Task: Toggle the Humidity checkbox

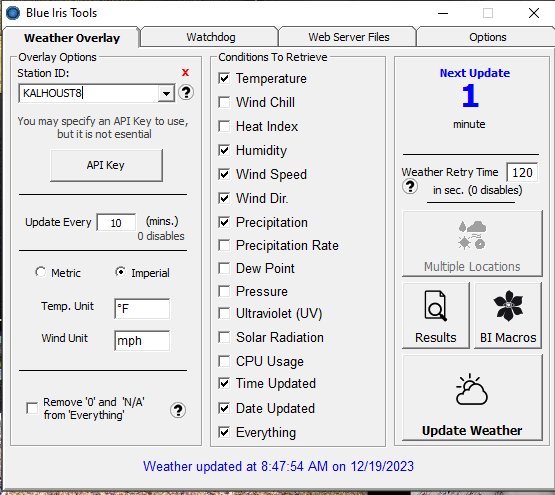Action: 224,150
